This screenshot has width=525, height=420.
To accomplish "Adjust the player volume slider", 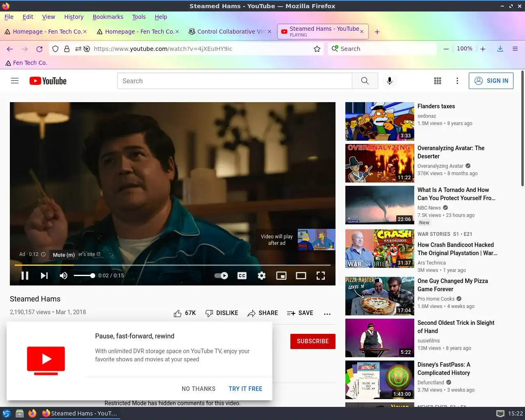I will [x=84, y=276].
